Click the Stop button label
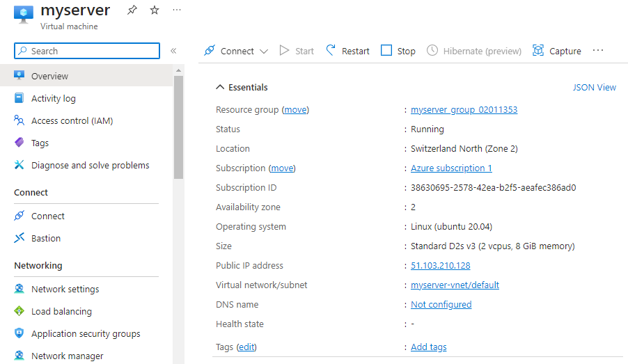Screen dimensions: 628x364 point(406,51)
